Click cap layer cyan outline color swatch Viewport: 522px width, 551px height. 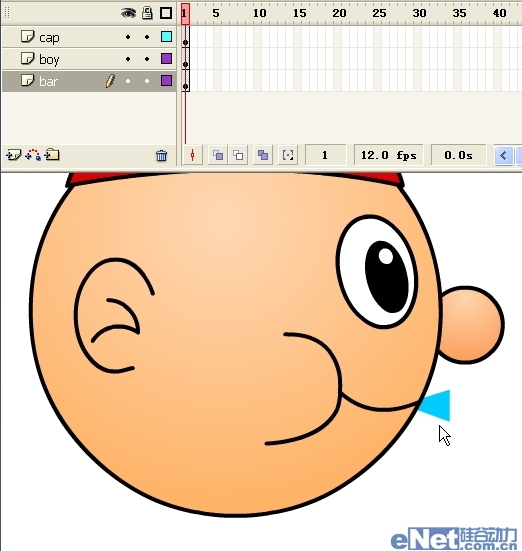coord(166,37)
